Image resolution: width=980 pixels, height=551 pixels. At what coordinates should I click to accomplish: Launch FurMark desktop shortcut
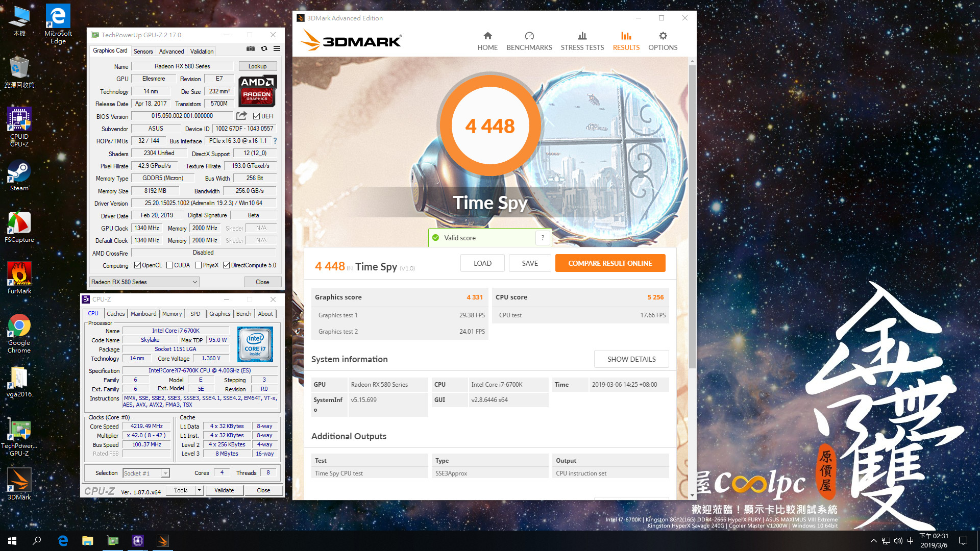19,278
